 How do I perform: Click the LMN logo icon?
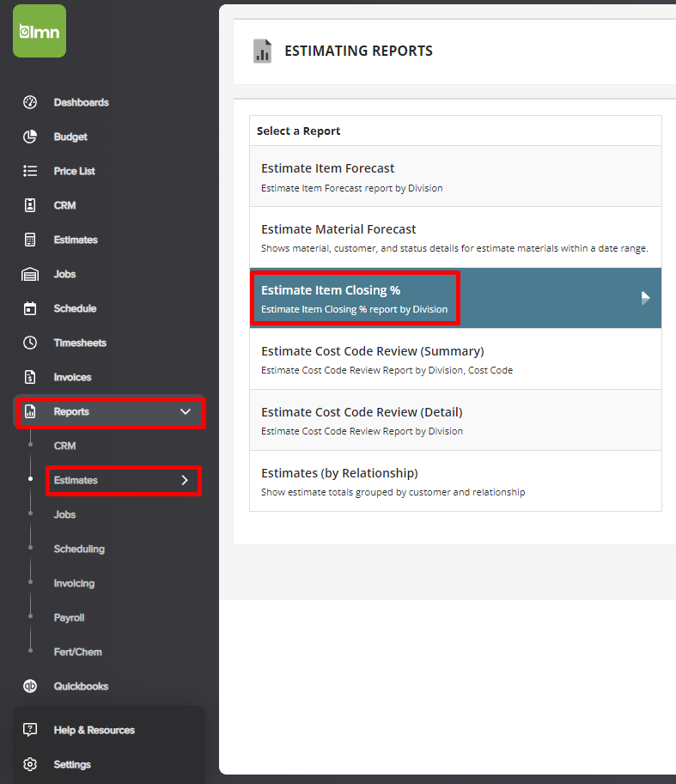point(40,31)
